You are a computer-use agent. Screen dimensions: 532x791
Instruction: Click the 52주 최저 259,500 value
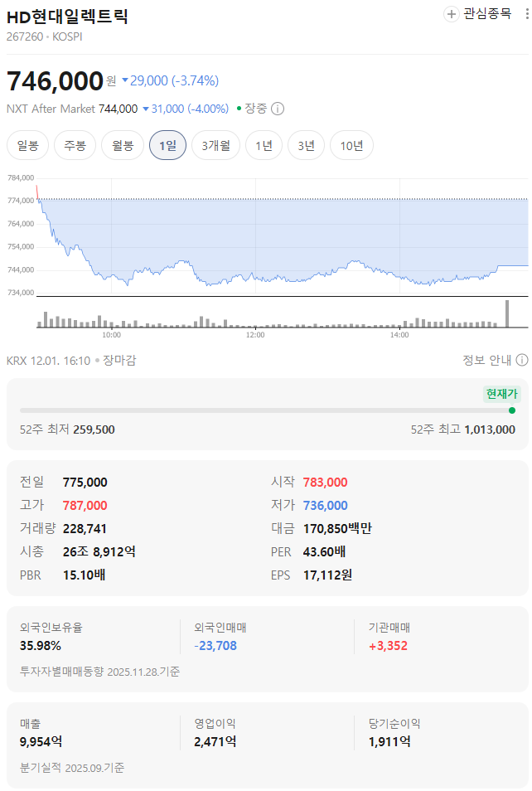point(94,429)
